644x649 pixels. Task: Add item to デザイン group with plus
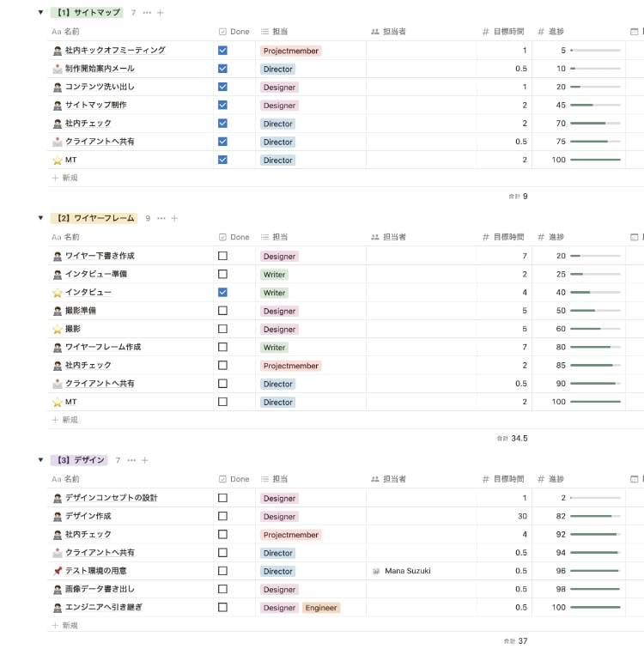(x=145, y=460)
